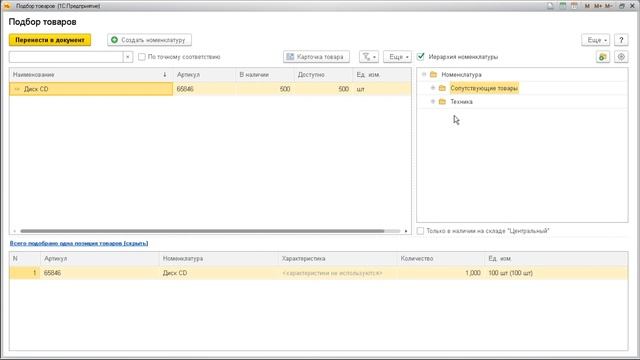The height and width of the screenshot is (360, 640).
Task: Click the Артикул column header in top table
Action: click(204, 75)
